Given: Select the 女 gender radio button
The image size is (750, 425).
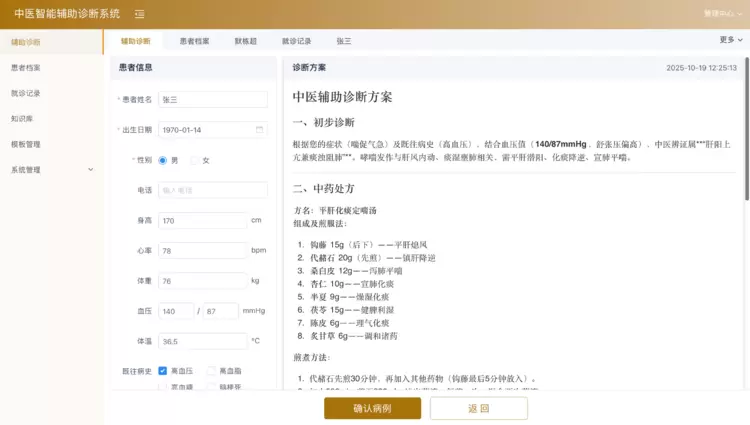Looking at the screenshot, I should pyautogui.click(x=195, y=160).
